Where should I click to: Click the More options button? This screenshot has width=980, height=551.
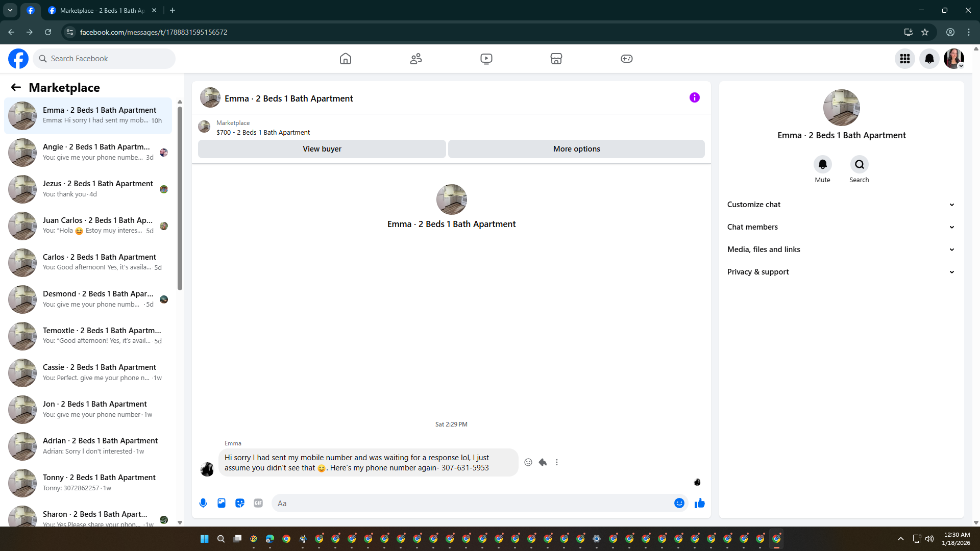tap(576, 149)
